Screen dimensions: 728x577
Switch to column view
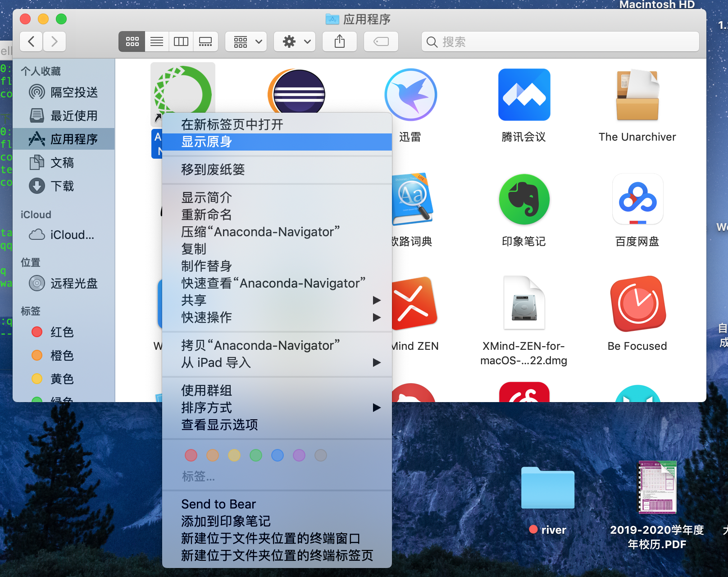[x=181, y=41]
